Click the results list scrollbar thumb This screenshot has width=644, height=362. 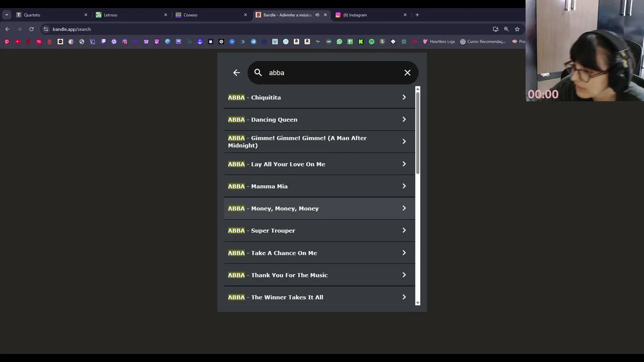pyautogui.click(x=418, y=133)
